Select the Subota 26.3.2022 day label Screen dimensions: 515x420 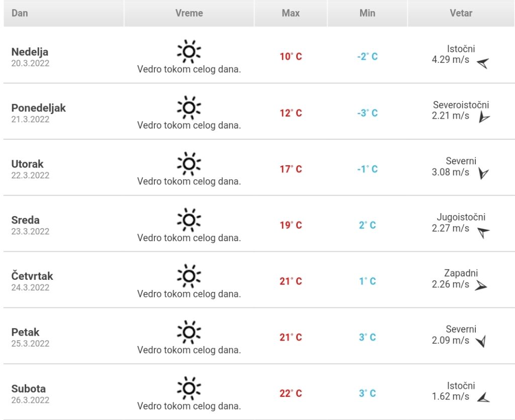click(x=30, y=394)
